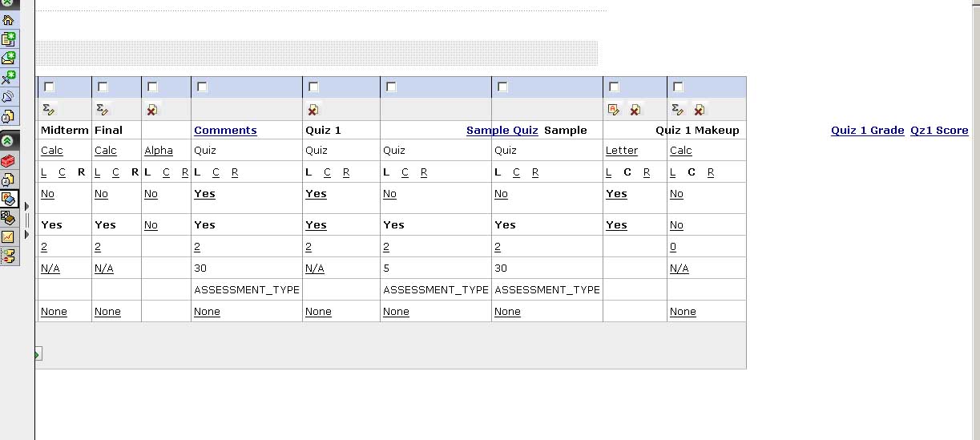This screenshot has width=980, height=440.
Task: Click the edit letter grade icon in Letter column
Action: (614, 110)
